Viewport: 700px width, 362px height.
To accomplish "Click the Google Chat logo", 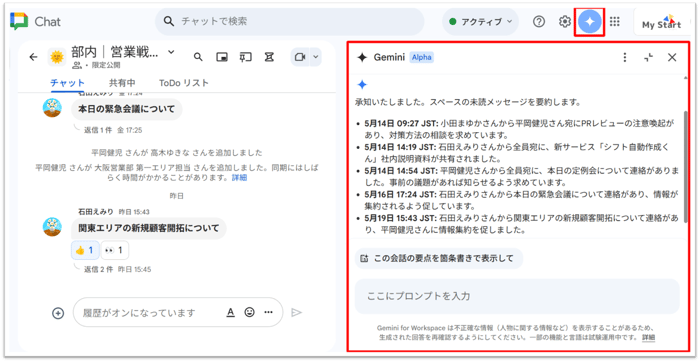I will [19, 21].
